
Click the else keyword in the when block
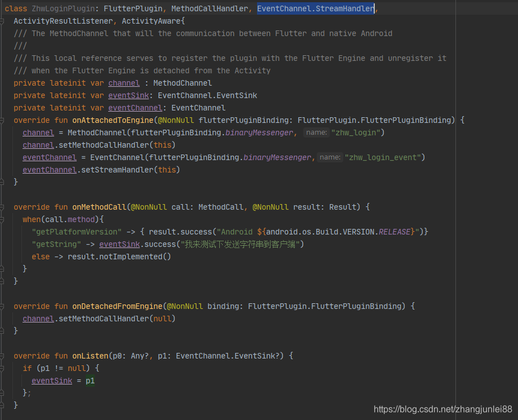41,257
